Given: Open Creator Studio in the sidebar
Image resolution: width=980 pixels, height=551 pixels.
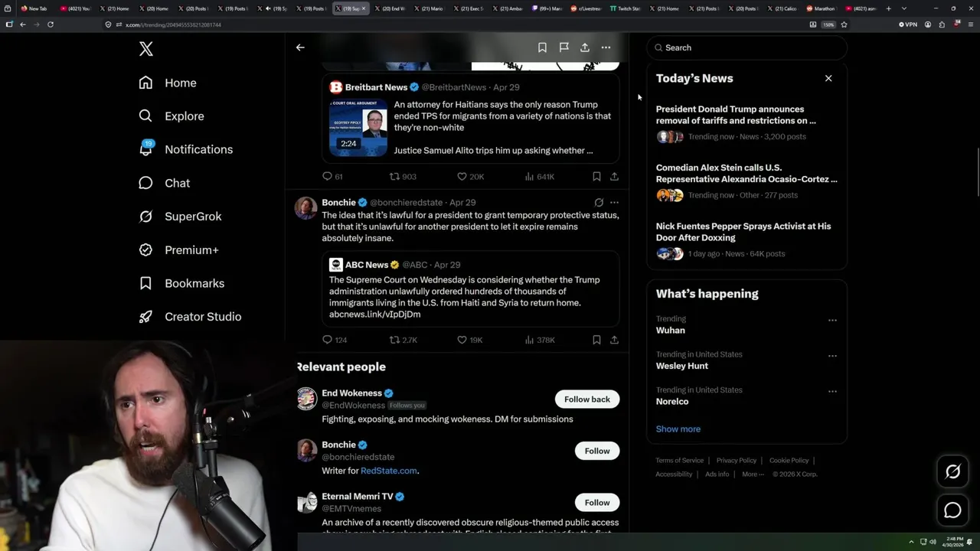Looking at the screenshot, I should 190,317.
